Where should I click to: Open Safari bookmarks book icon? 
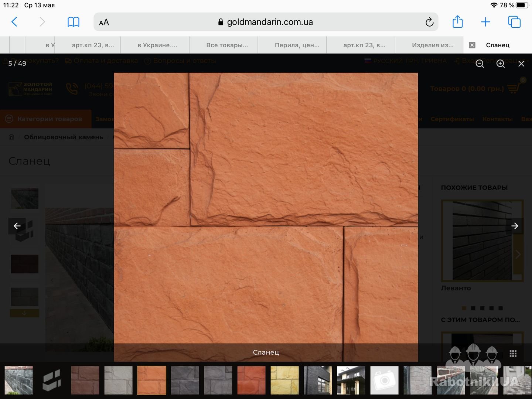click(x=74, y=22)
